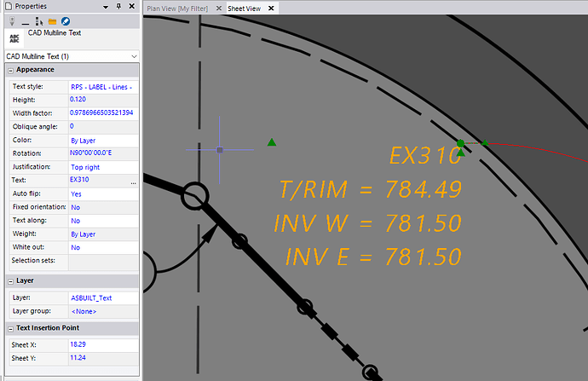Click the lone green triangle grip above T/RIM text
This screenshot has height=381, width=588.
tap(272, 142)
